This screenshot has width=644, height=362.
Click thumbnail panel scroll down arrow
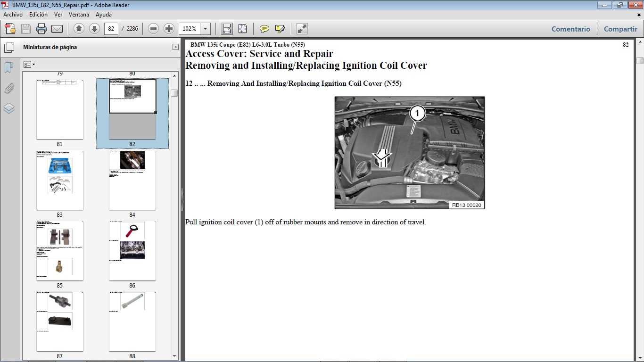pyautogui.click(x=174, y=356)
